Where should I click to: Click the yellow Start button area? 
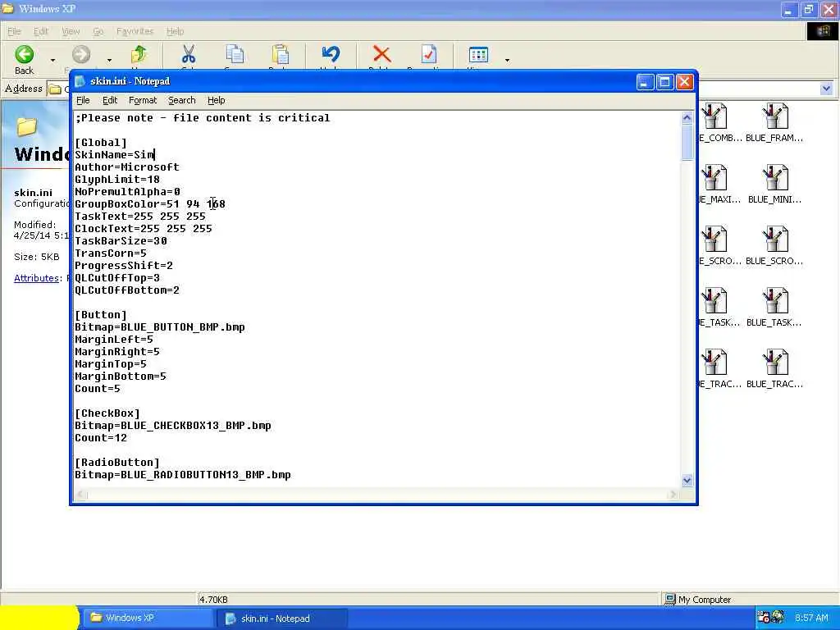point(39,618)
